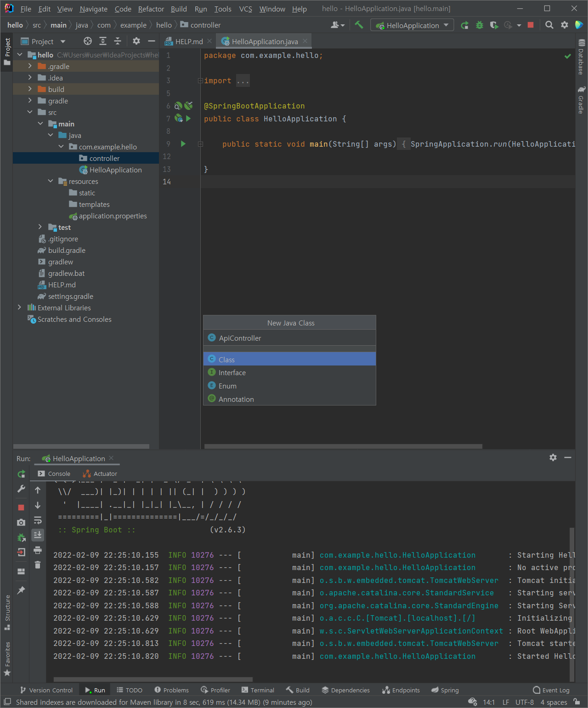Screen dimensions: 588x708
Task: Toggle scroll to end in console
Action: [x=38, y=535]
